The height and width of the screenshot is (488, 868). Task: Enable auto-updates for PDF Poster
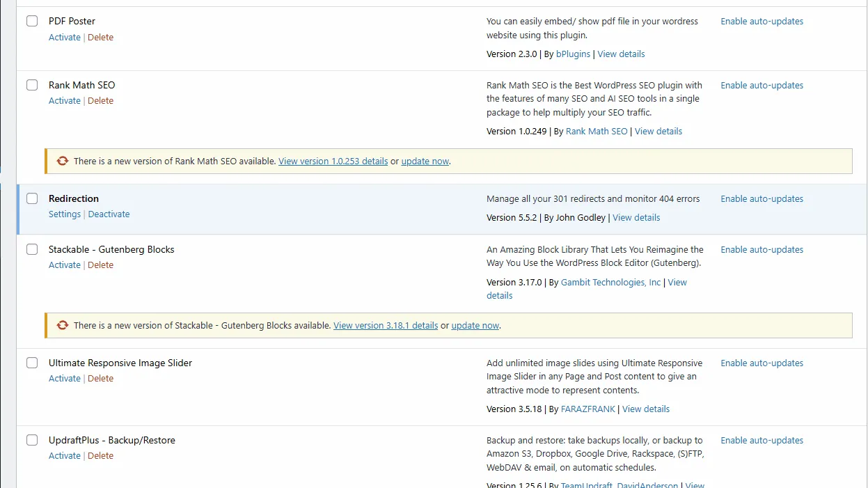tap(762, 21)
